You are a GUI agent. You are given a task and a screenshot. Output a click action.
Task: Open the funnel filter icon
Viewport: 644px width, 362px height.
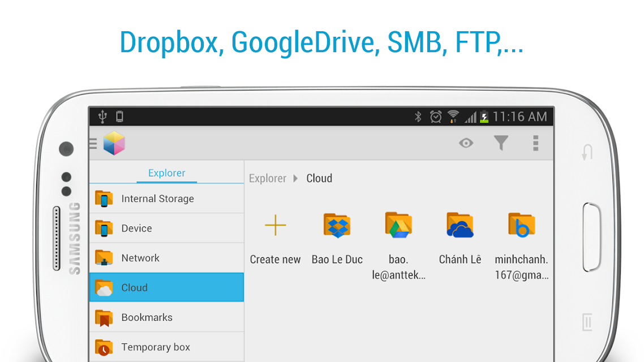[x=501, y=143]
